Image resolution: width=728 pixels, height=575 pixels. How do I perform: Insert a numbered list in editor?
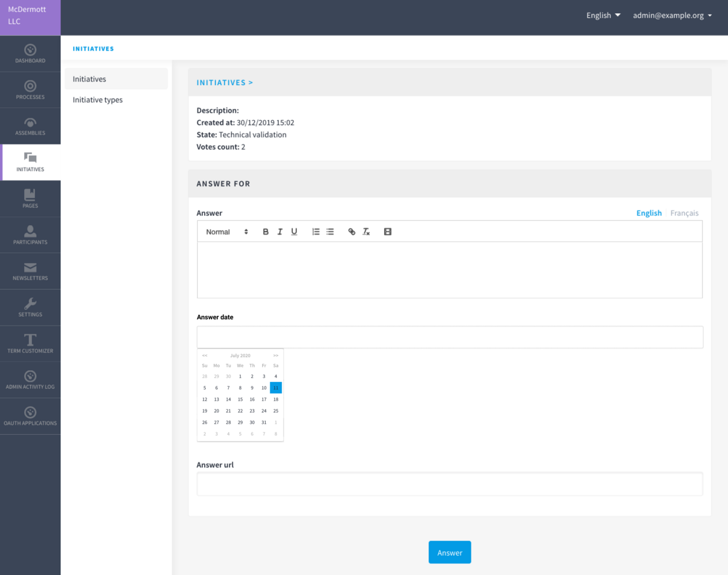(x=316, y=232)
